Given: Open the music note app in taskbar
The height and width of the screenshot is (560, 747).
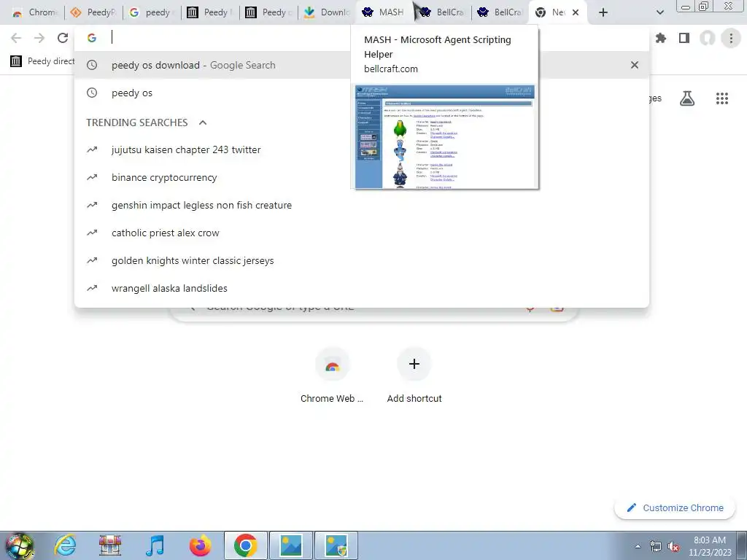Looking at the screenshot, I should pos(155,545).
